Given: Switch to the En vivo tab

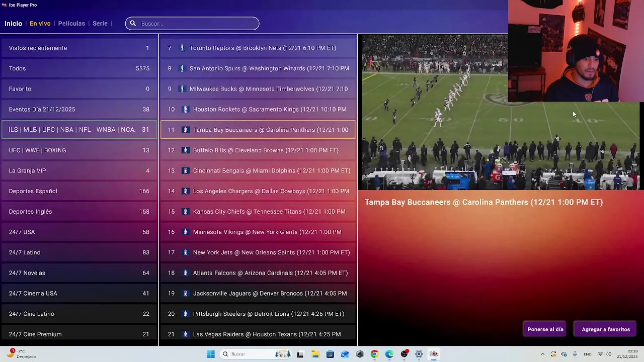Looking at the screenshot, I should (x=40, y=24).
